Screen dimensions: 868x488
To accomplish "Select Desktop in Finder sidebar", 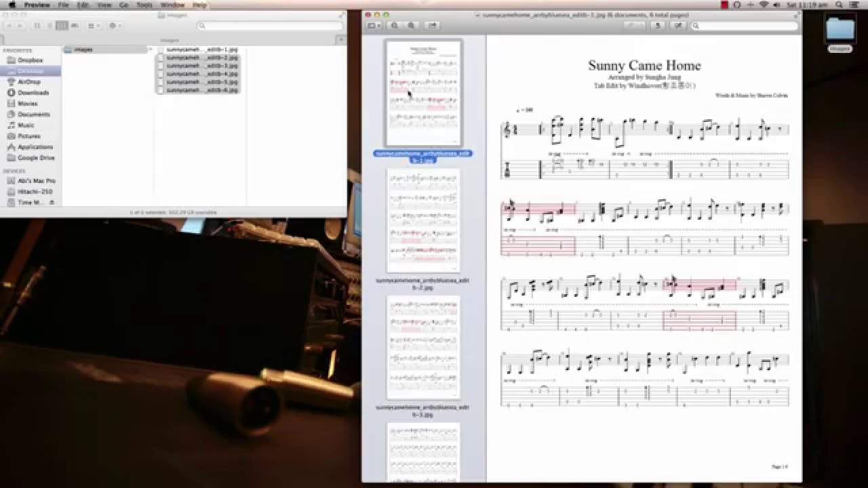I will [x=31, y=71].
